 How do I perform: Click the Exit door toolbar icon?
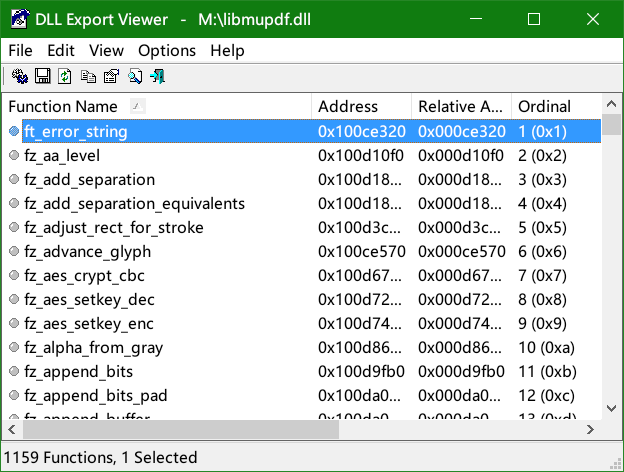(158, 76)
